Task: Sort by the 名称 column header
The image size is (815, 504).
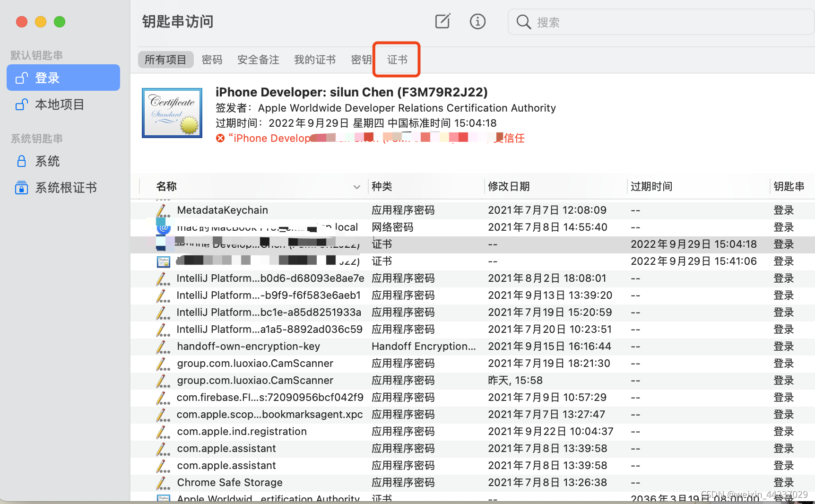Action: point(166,186)
